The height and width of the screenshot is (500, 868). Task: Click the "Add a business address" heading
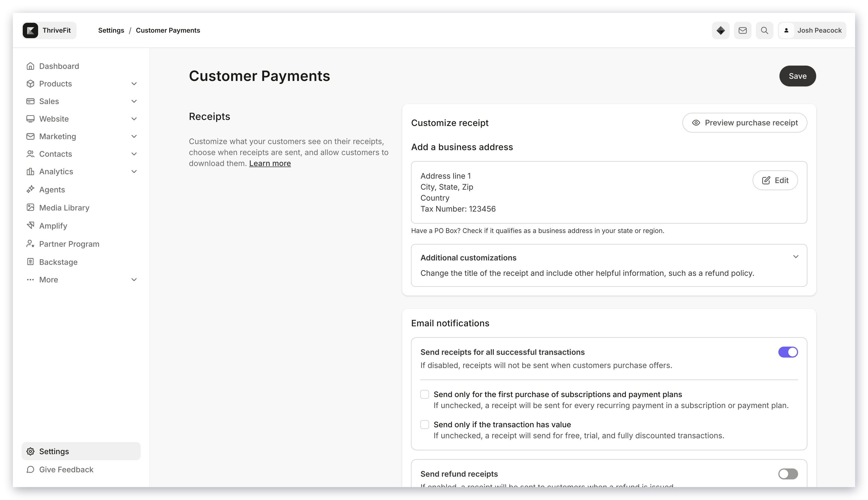coord(462,147)
